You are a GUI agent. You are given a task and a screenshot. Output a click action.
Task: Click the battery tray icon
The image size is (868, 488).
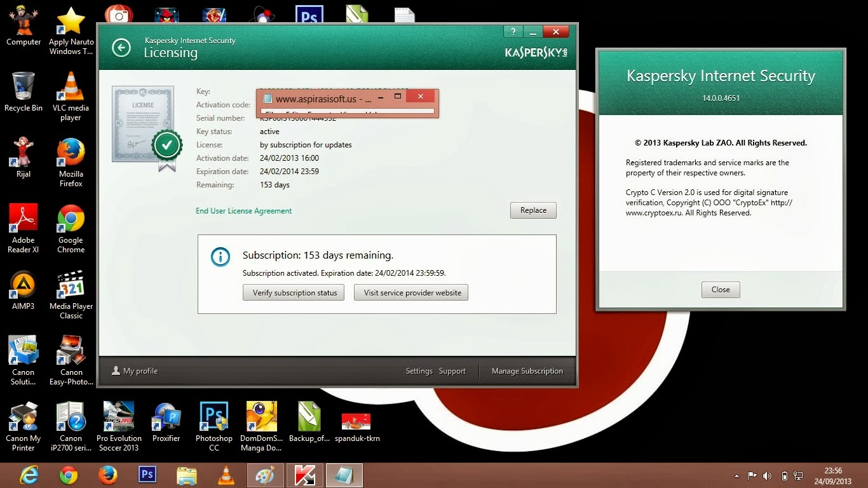(784, 475)
